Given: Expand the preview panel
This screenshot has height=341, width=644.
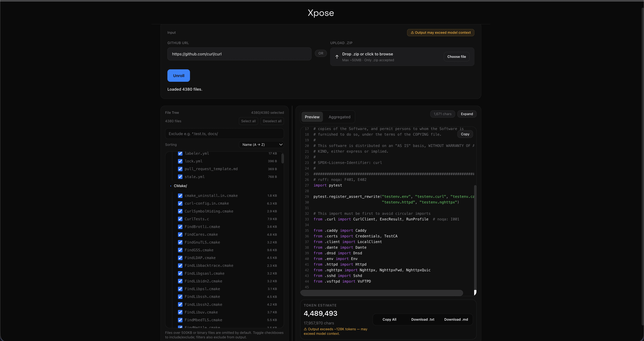Looking at the screenshot, I should 467,114.
